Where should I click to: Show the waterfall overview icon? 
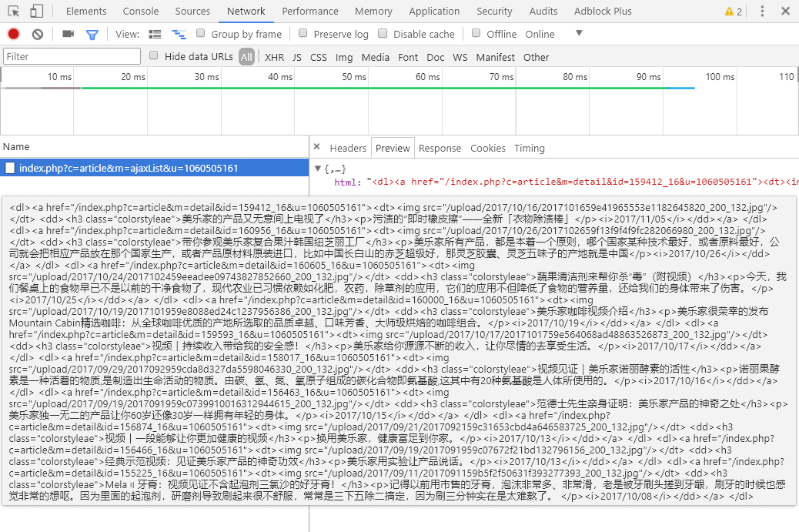click(x=179, y=34)
